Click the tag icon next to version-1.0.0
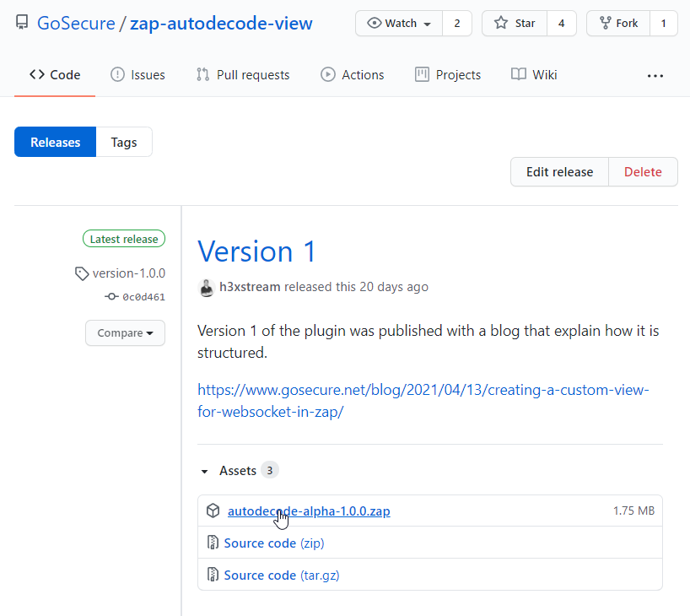 pos(82,273)
